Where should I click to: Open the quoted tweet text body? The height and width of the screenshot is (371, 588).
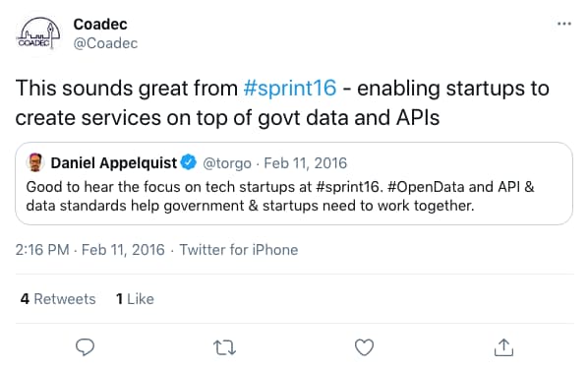pos(280,196)
